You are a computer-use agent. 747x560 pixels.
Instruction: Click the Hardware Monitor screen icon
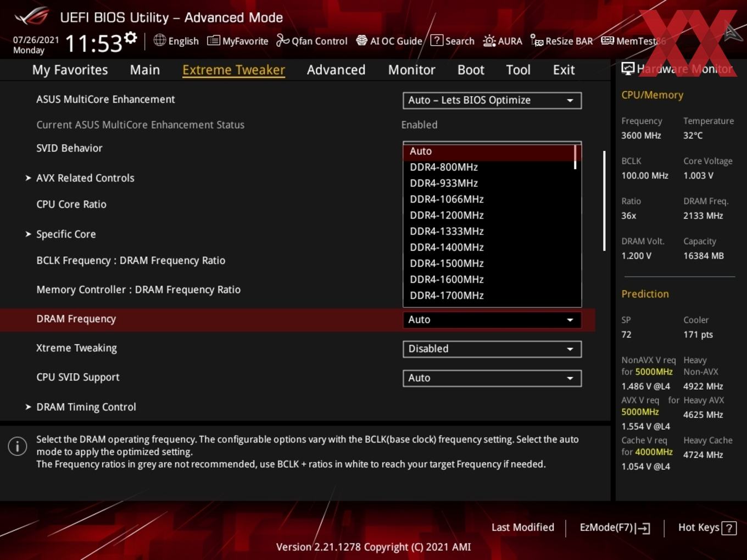point(627,69)
